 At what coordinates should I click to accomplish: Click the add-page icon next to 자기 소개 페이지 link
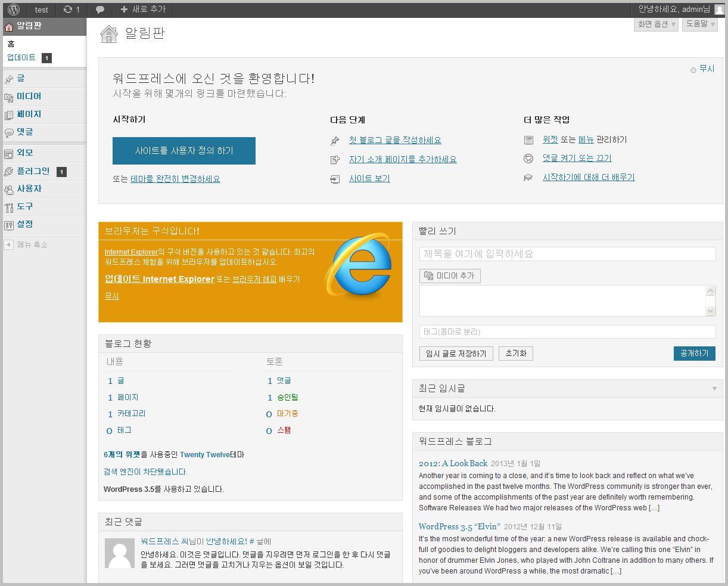pos(335,160)
